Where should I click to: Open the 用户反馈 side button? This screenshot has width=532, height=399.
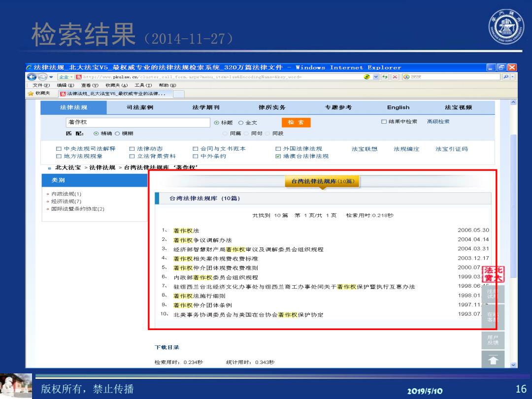click(x=493, y=340)
